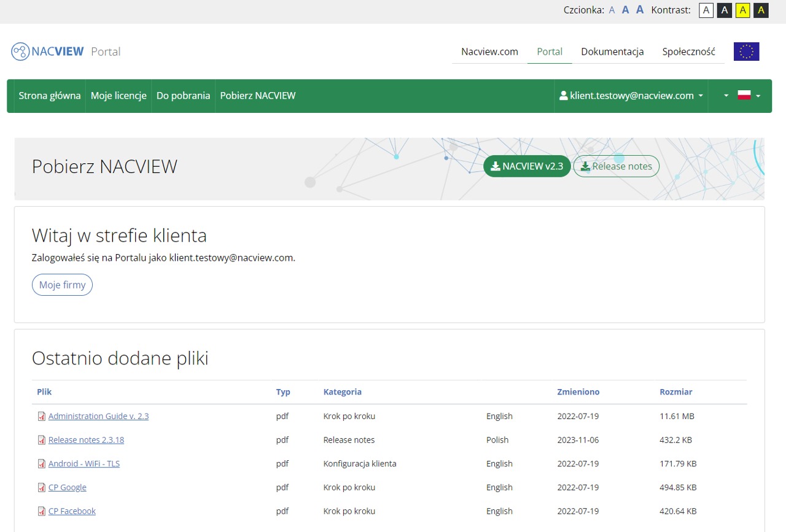Click PDF icon beside CP Facebook
The width and height of the screenshot is (786, 532).
(x=42, y=511)
